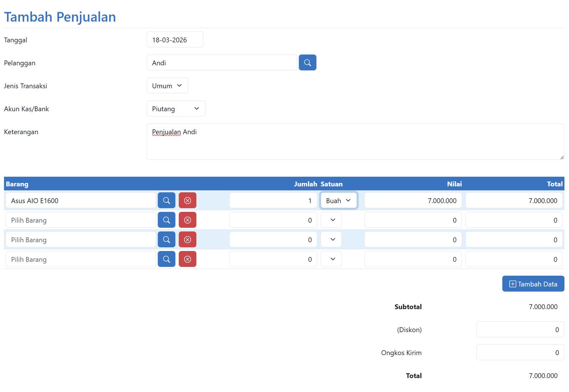Click the Subtotal value 7.000.000
The image size is (569, 392).
click(543, 307)
